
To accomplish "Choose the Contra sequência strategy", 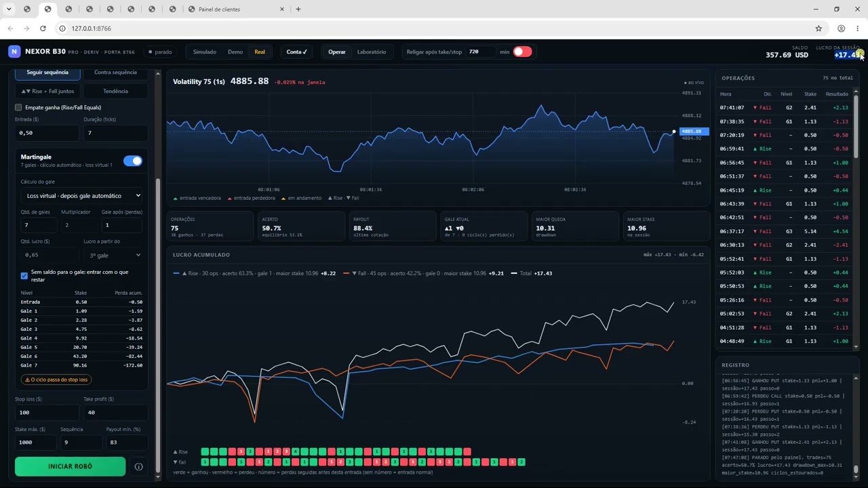I will [x=115, y=73].
